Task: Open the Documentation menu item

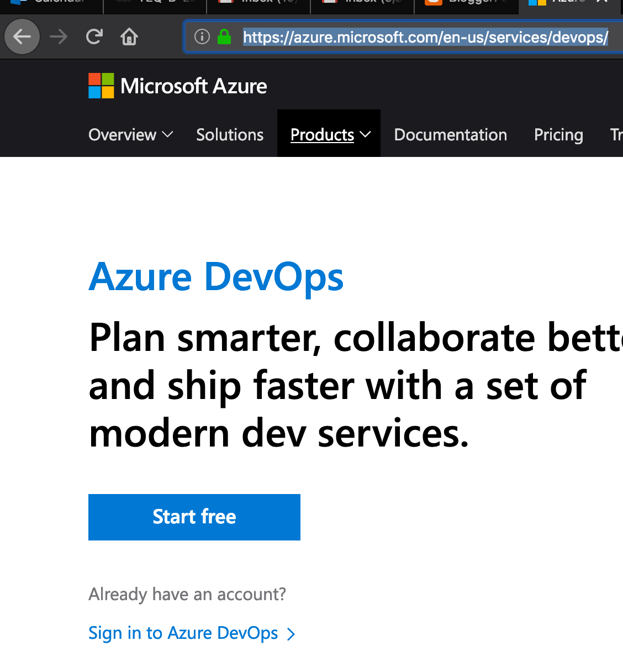Action: pyautogui.click(x=450, y=134)
